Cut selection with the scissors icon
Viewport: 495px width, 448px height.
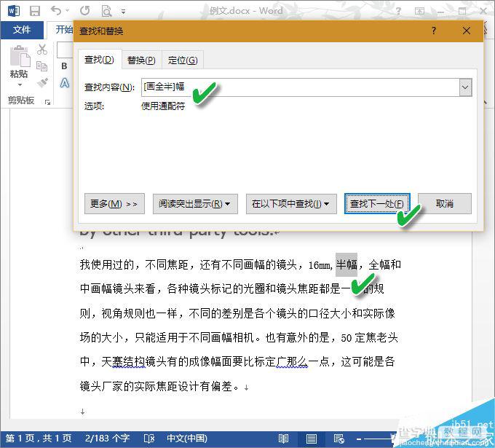click(x=42, y=50)
